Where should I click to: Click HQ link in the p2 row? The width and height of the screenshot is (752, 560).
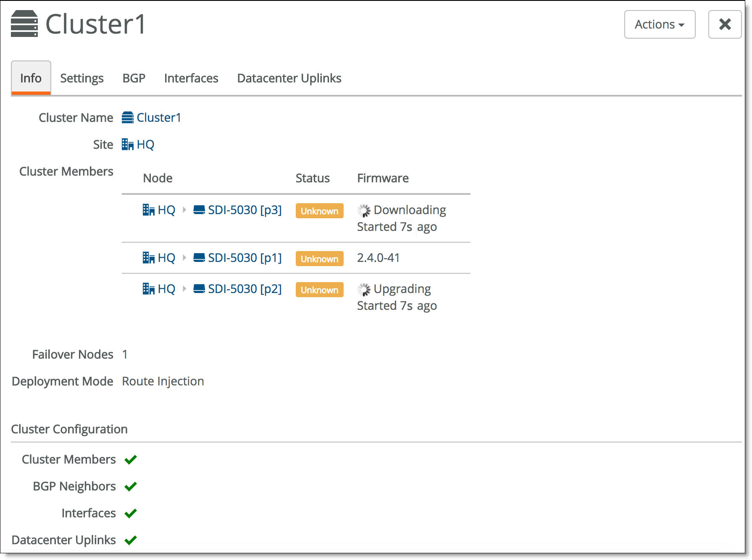click(166, 289)
